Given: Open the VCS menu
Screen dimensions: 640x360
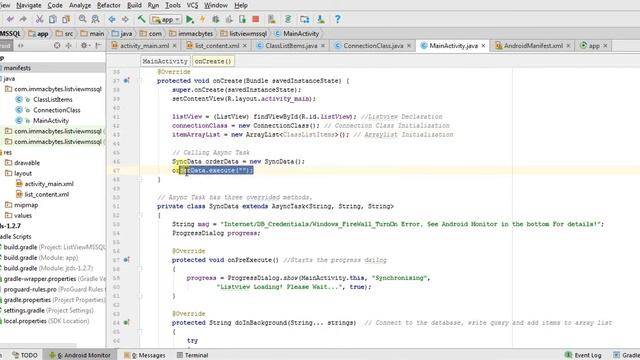Looking at the screenshot, I should tap(192, 5).
